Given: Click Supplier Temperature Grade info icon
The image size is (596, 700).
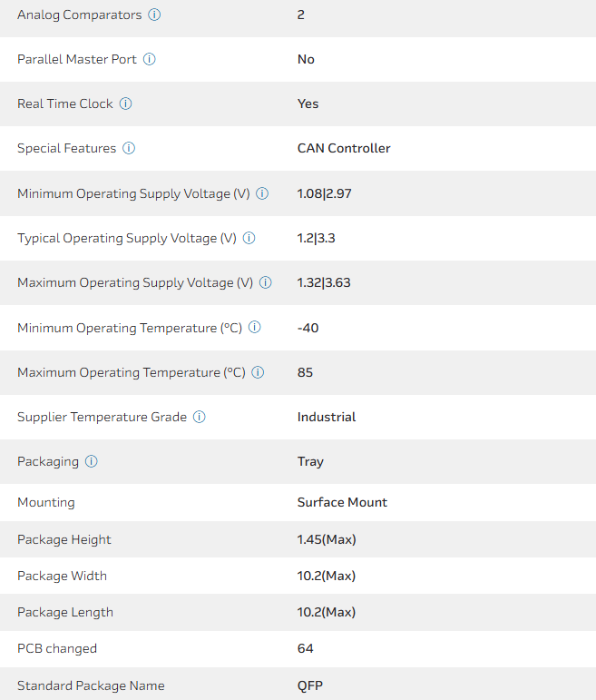Looking at the screenshot, I should (200, 417).
